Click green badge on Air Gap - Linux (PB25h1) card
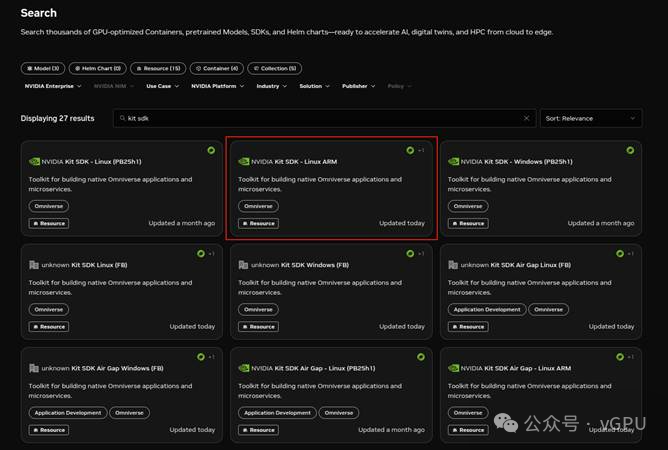The width and height of the screenshot is (668, 450). (x=420, y=357)
